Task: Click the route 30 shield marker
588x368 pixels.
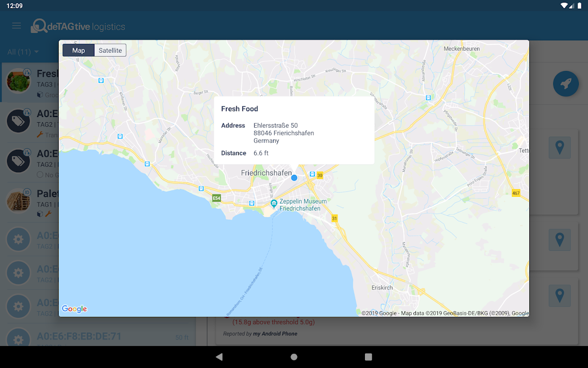Action: click(x=320, y=175)
